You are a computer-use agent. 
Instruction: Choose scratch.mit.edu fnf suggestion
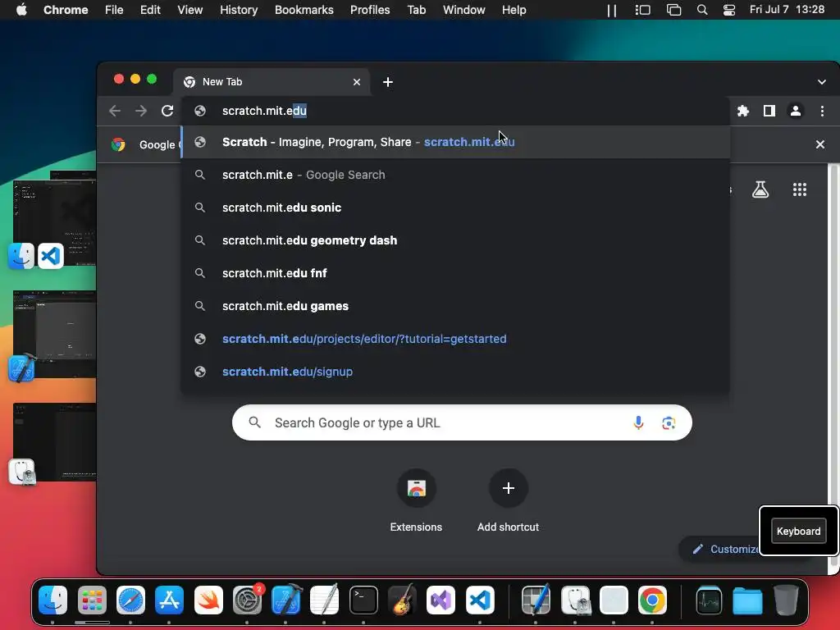[x=456, y=273]
